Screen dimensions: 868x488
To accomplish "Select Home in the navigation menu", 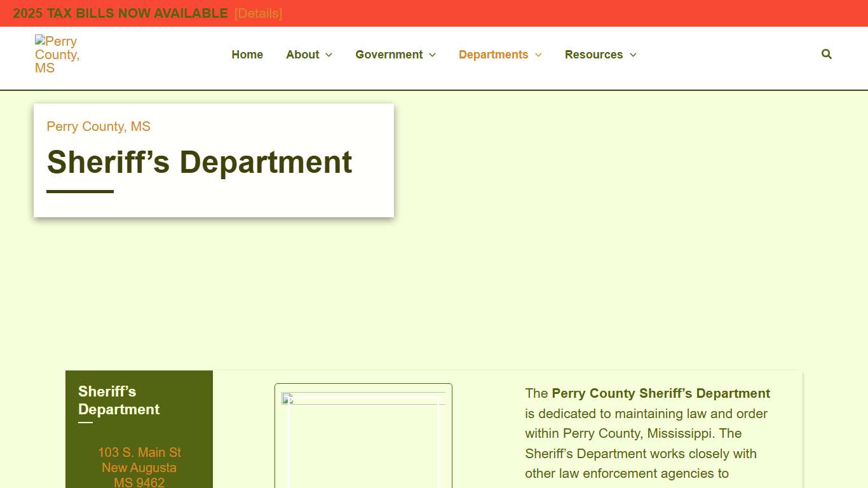I will click(247, 55).
